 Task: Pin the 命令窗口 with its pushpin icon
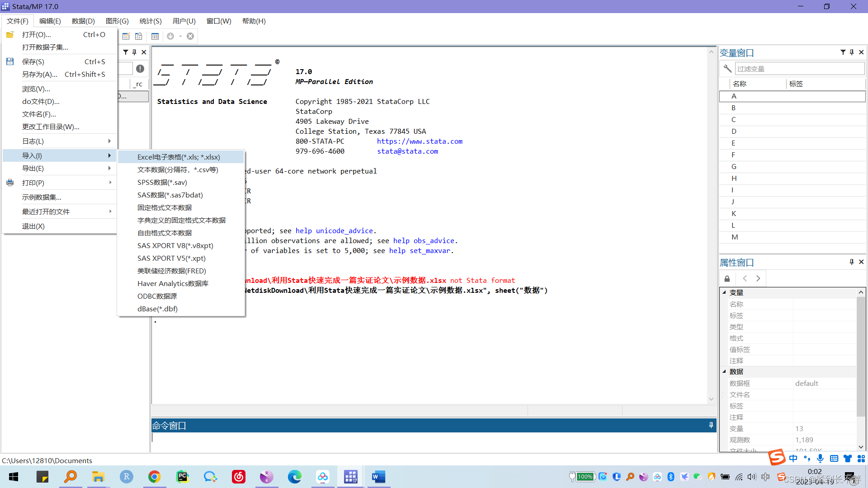point(711,425)
